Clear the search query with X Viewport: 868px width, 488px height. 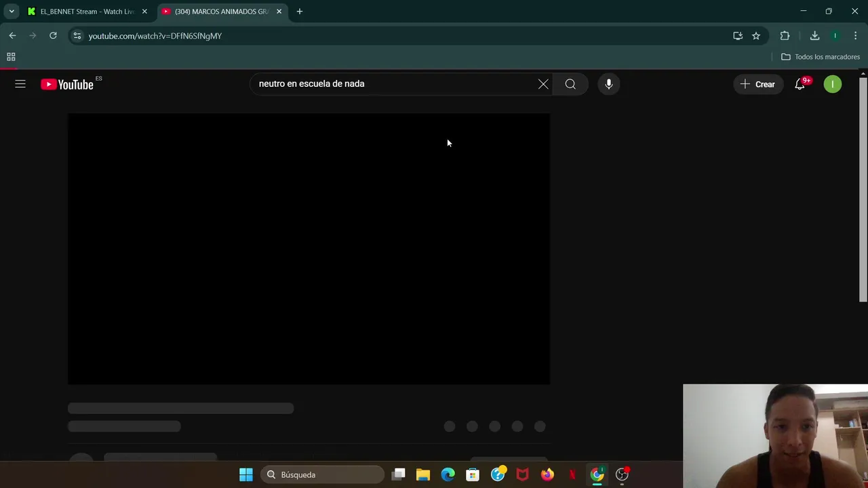[x=543, y=84]
